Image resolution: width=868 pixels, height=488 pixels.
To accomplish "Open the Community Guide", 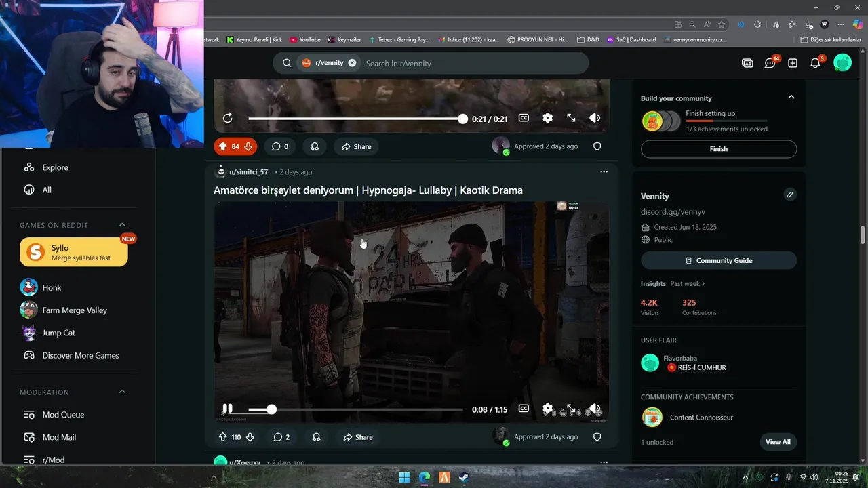I will [x=719, y=260].
